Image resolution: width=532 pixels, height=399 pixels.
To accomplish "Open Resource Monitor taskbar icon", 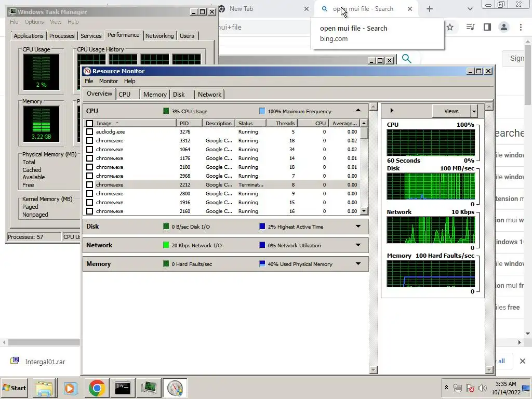I will (175, 388).
